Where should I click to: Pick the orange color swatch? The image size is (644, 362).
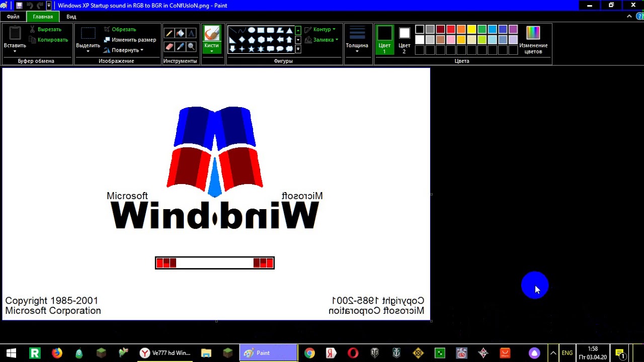pyautogui.click(x=461, y=29)
